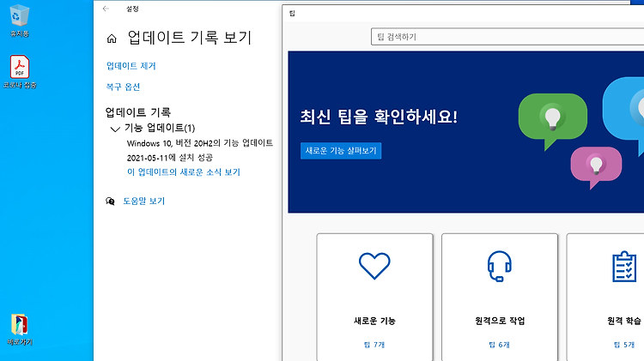The image size is (644, 361).
Task: Click the headset icon on 원격으로 작업 card
Action: [500, 266]
